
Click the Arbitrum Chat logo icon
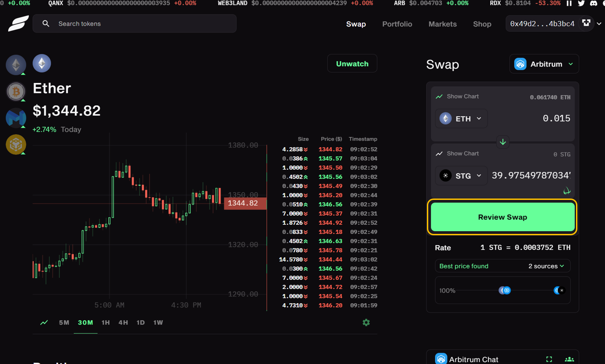click(x=441, y=359)
